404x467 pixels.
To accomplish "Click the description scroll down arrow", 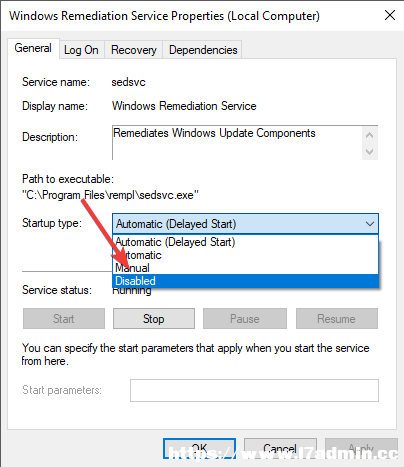I will coord(369,152).
